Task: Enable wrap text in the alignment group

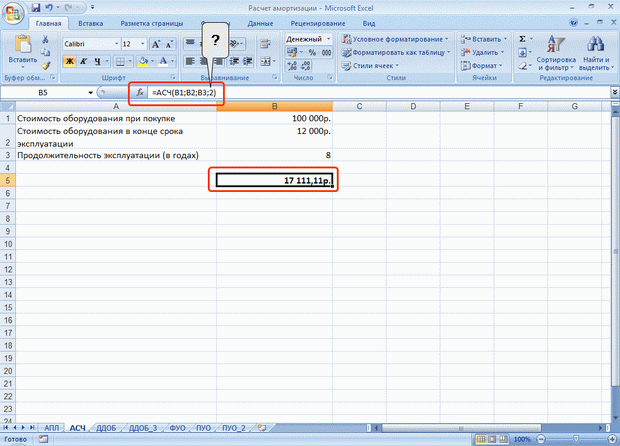Action: 265,43
